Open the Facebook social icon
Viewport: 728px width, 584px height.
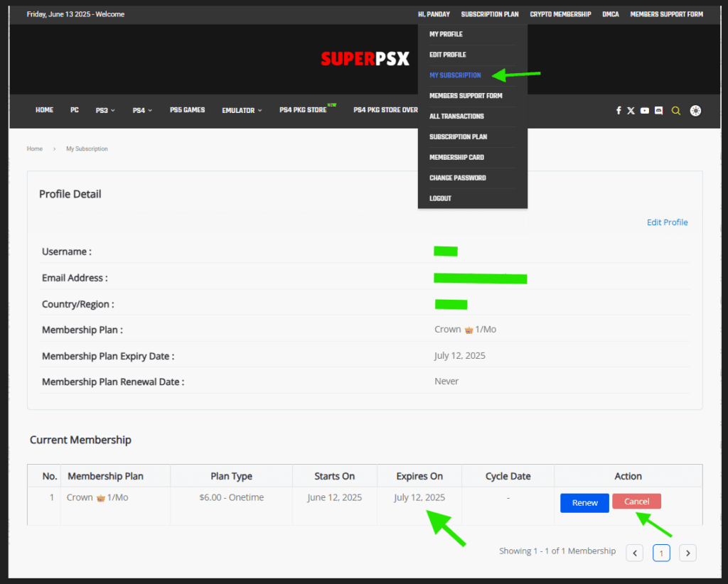click(x=619, y=110)
